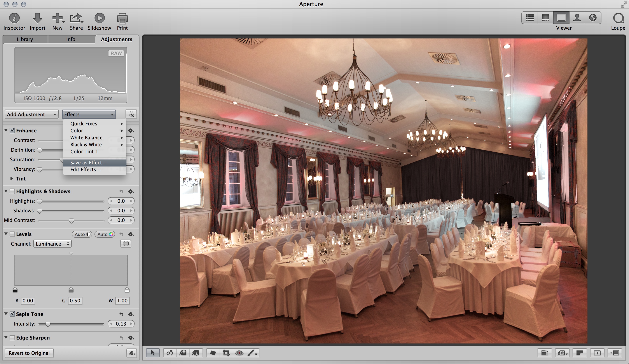Click the Import arrow icon

37,18
